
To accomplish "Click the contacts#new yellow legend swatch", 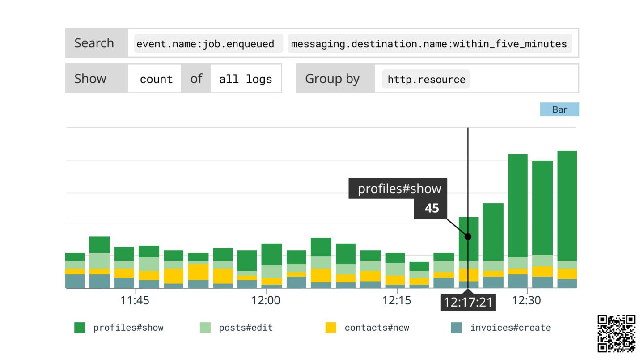I will pyautogui.click(x=330, y=328).
